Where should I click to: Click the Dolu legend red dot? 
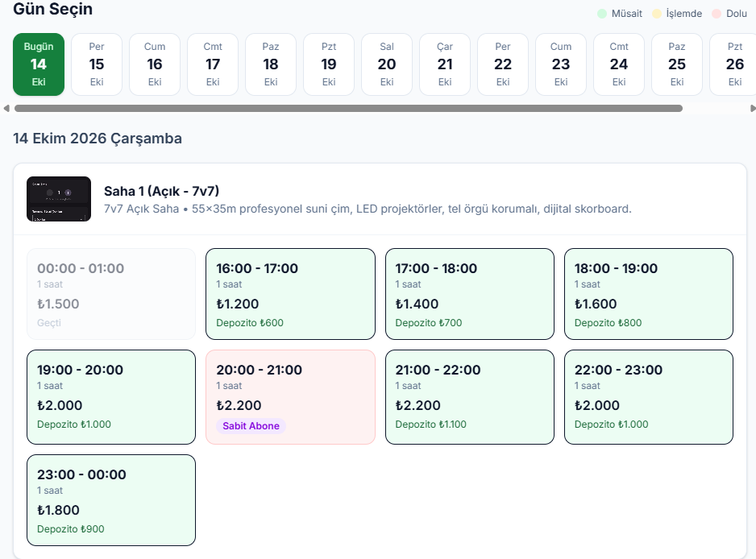point(717,14)
